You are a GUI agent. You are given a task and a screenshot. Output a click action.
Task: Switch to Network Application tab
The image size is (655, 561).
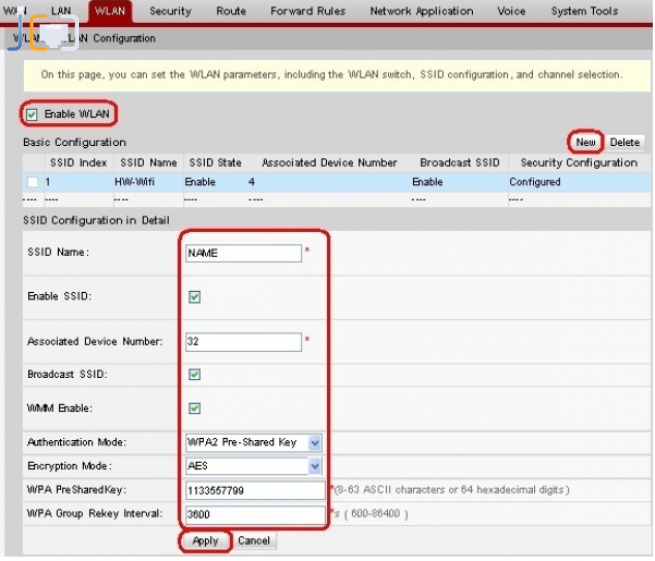[x=421, y=11]
